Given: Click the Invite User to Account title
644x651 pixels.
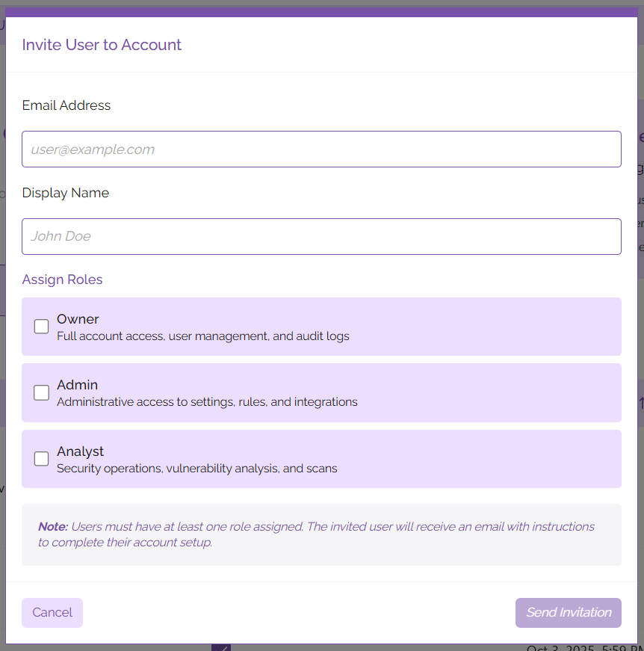Looking at the screenshot, I should click(102, 45).
